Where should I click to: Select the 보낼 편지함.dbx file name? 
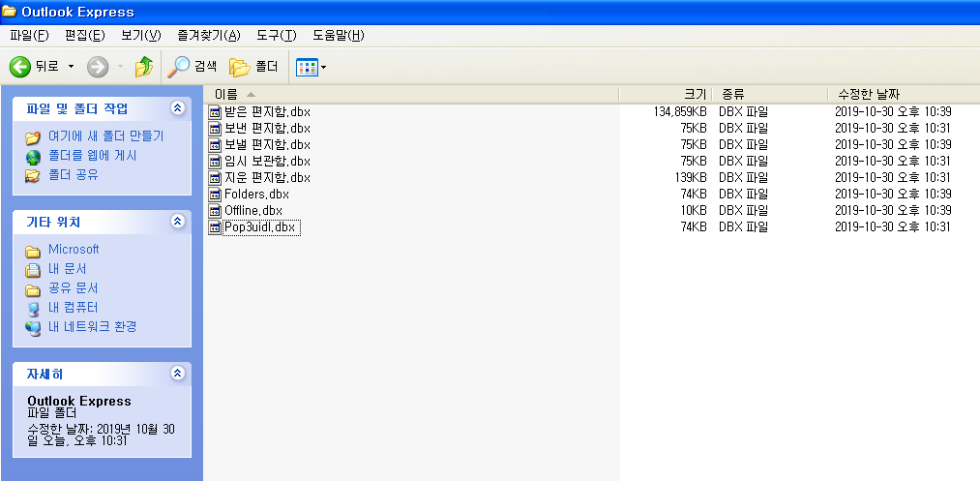(267, 144)
